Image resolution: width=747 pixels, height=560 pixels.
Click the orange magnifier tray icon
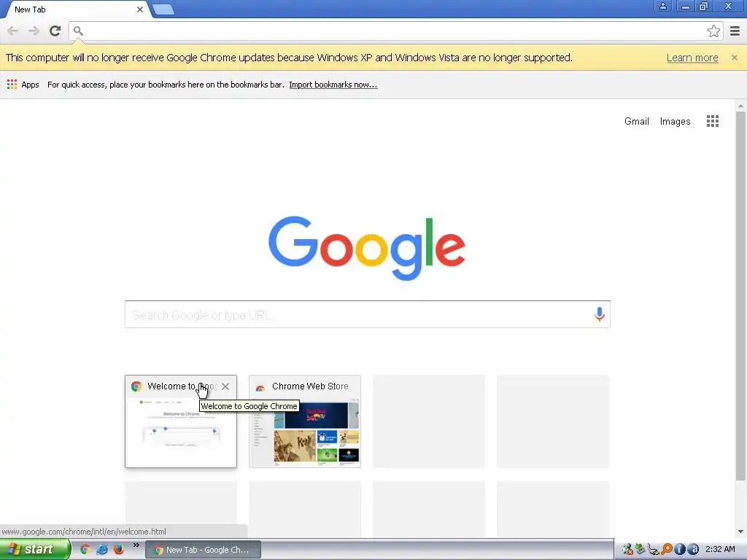tap(667, 550)
